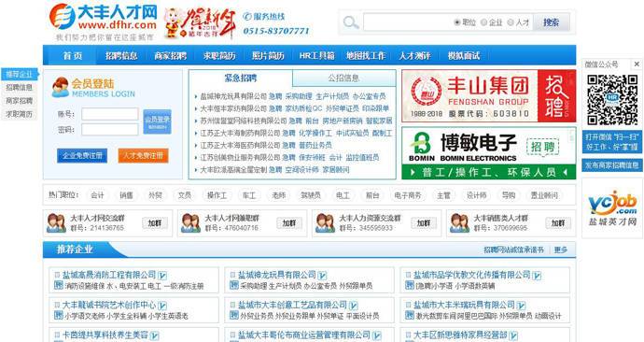This screenshot has width=644, height=342.
Task: Click verified icon next to 盐城市大丰米瑞玩具有限公司
Action: [521, 306]
